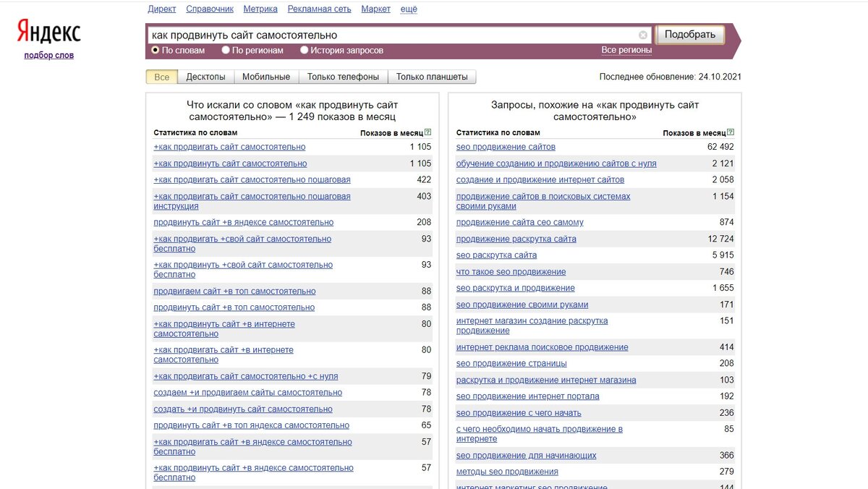Image resolution: width=868 pixels, height=489 pixels.
Task: Open the «Справочник» link
Action: [209, 9]
